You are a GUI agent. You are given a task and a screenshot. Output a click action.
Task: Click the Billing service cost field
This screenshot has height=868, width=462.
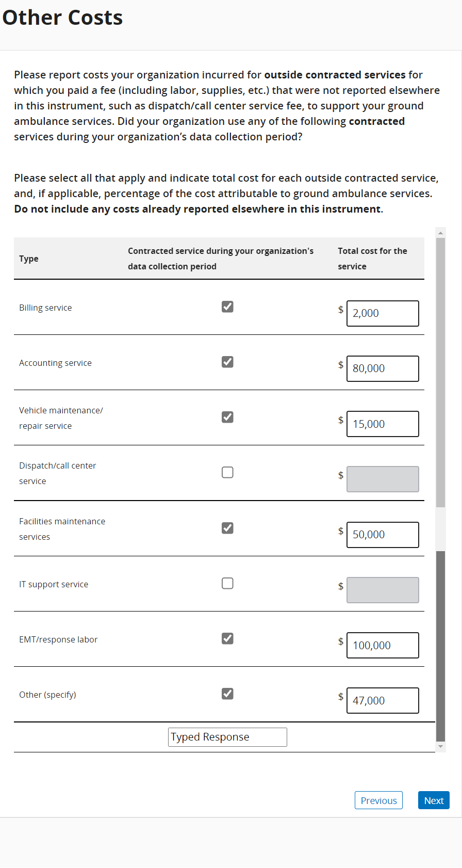pos(383,314)
